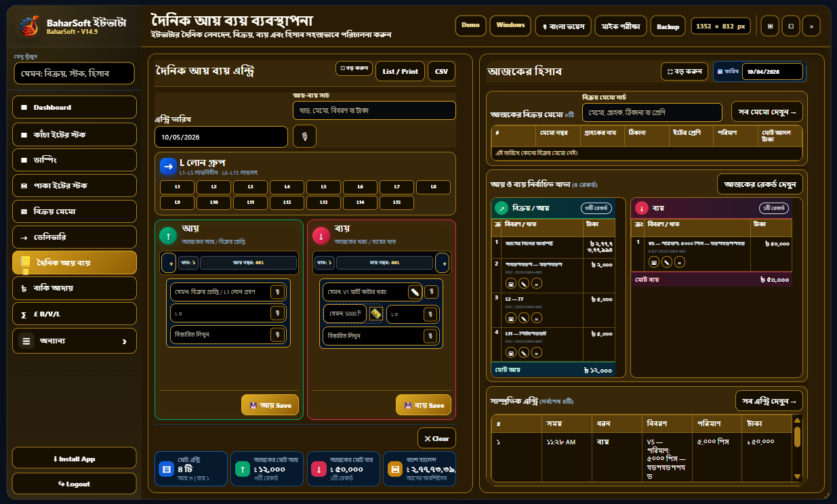Click the scroll down arrow in the সাম্প্রতিক এন্ট্রি table
This screenshot has height=504, width=837.
[x=797, y=476]
